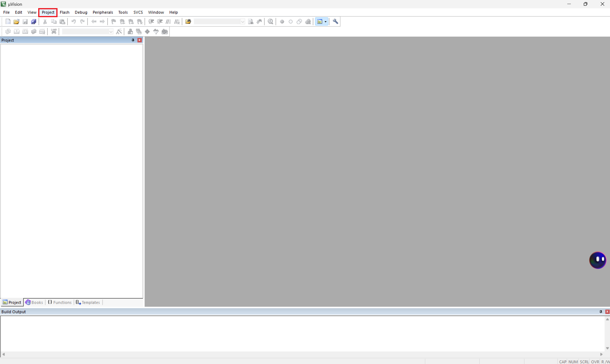Image resolution: width=610 pixels, height=364 pixels.
Task: Click the Open file folder icon
Action: [16, 21]
